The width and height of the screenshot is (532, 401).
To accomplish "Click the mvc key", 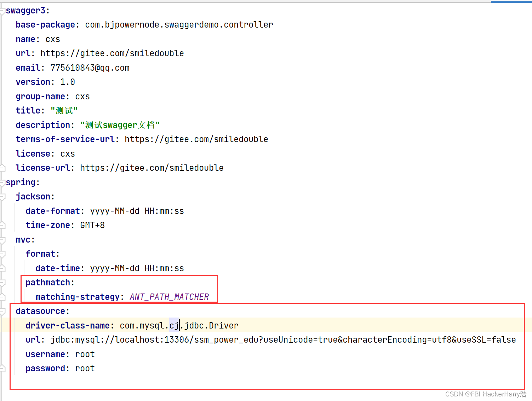I will click(x=23, y=240).
